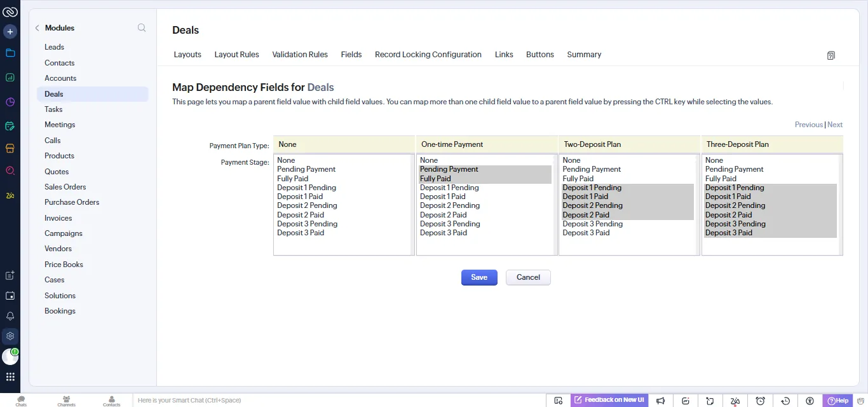The height and width of the screenshot is (407, 868).
Task: Open the purple pie analytics icon
Action: tap(10, 102)
